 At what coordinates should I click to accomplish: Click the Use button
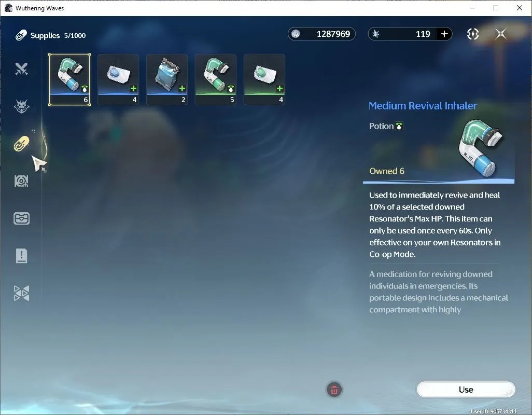click(x=466, y=390)
